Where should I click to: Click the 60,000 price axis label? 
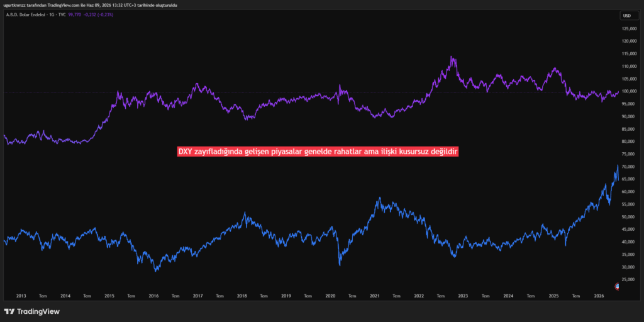[x=630, y=192]
